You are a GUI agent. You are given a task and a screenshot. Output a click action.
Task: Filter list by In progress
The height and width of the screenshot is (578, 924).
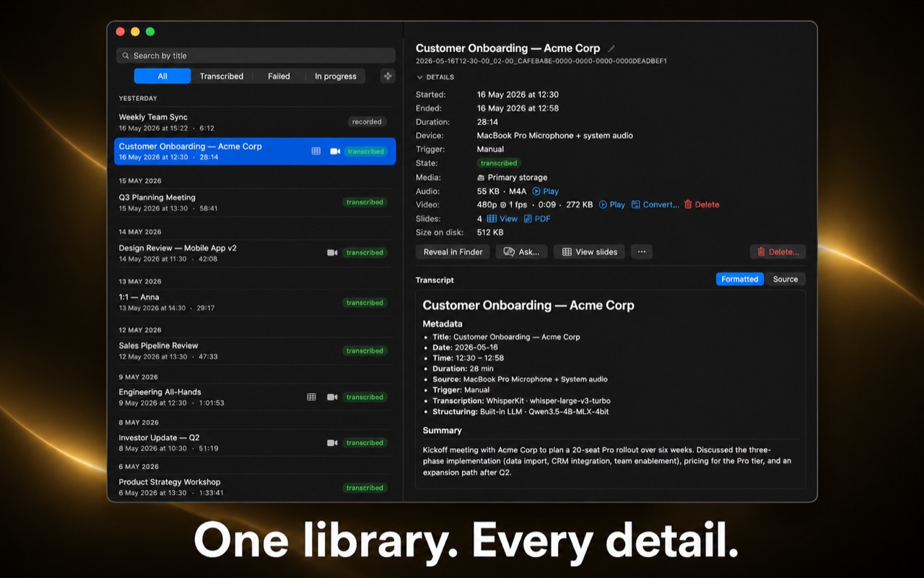336,76
